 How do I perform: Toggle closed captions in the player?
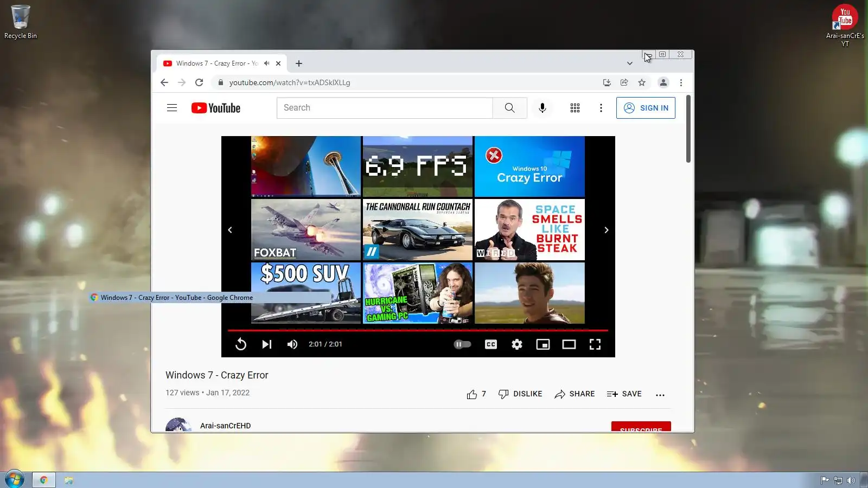point(491,344)
